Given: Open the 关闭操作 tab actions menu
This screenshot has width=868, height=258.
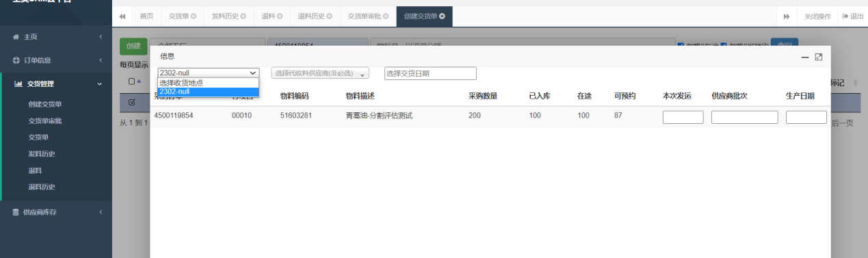Looking at the screenshot, I should (x=817, y=16).
